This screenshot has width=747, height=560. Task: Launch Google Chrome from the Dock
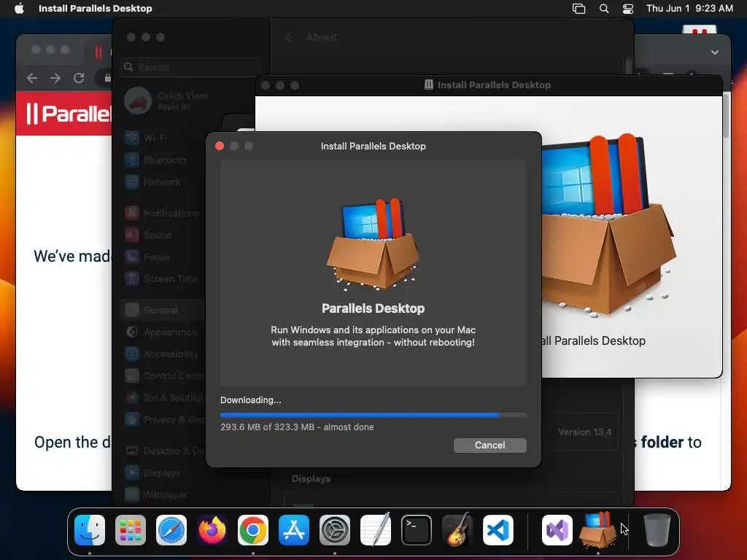(x=253, y=530)
